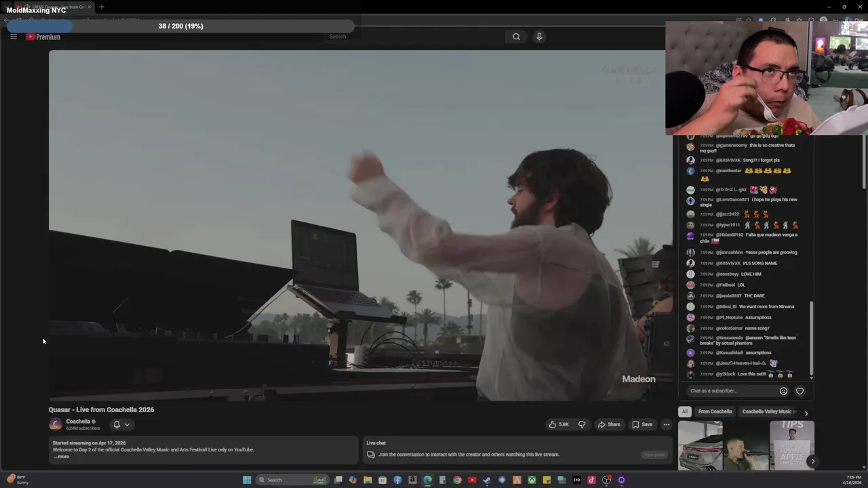The height and width of the screenshot is (488, 868).
Task: Open the TIPS Apple employee short thumbnail
Action: click(x=792, y=445)
